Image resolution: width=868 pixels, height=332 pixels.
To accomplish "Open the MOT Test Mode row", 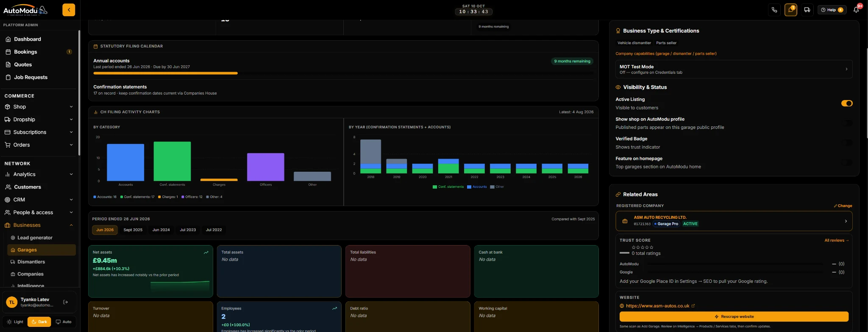I will click(x=734, y=69).
